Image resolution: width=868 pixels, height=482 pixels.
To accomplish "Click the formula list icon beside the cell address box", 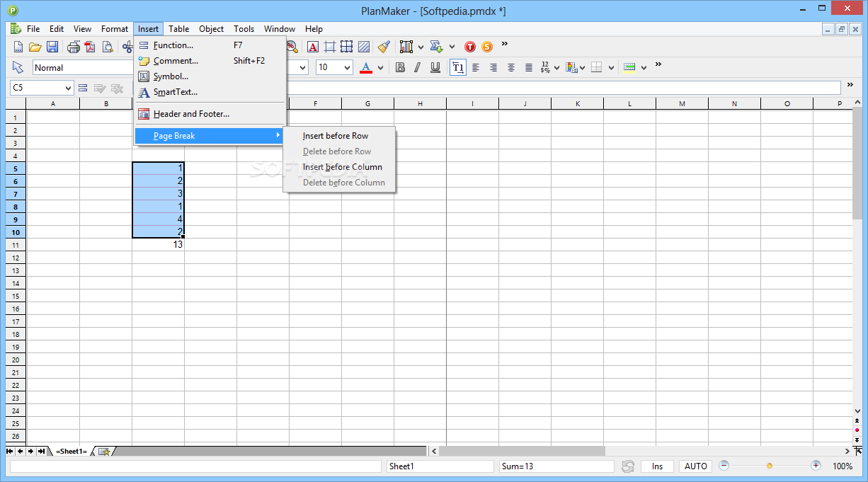I will 83,88.
